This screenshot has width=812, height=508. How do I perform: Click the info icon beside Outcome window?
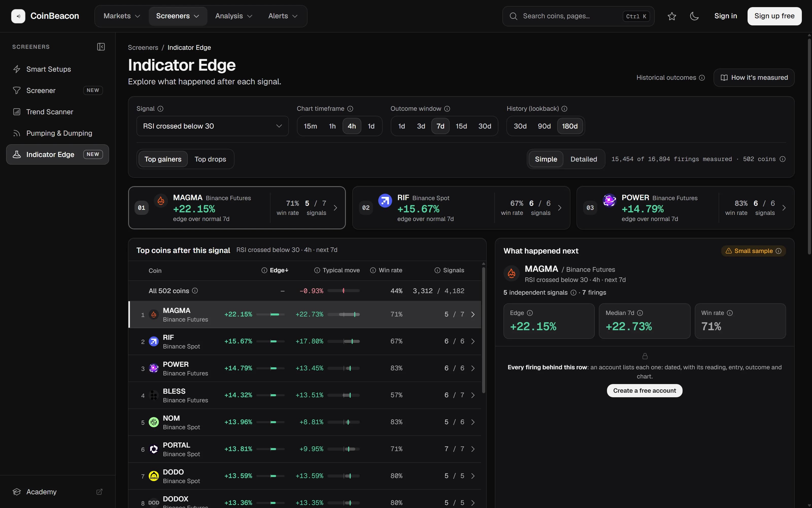coord(447,108)
